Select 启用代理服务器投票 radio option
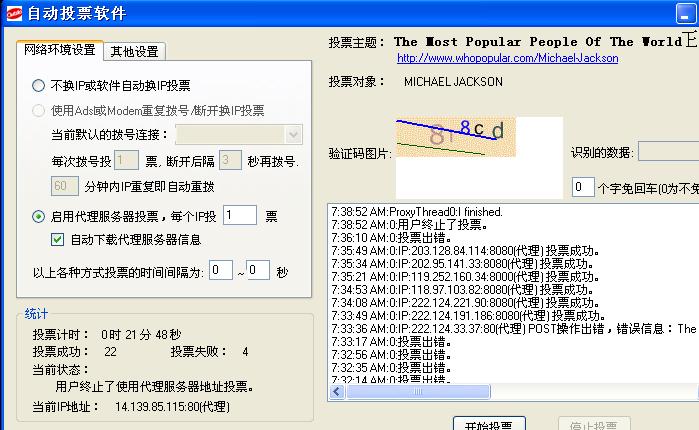 tap(39, 216)
